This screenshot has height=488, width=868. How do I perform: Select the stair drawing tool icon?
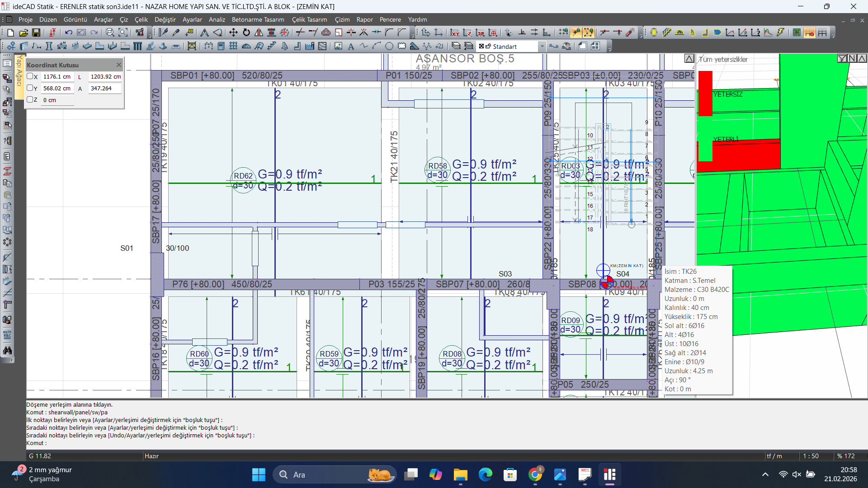pos(272,46)
